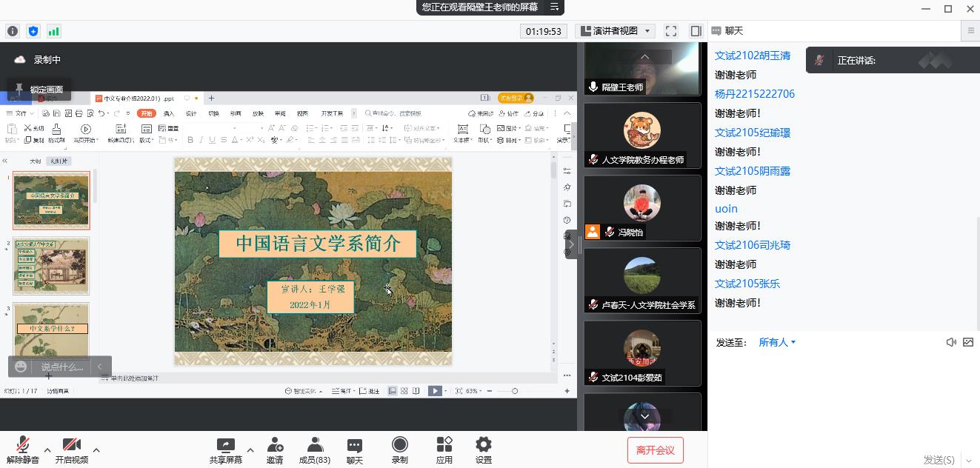
Task: Open the Send To 所有人 recipient dropdown
Action: [777, 342]
